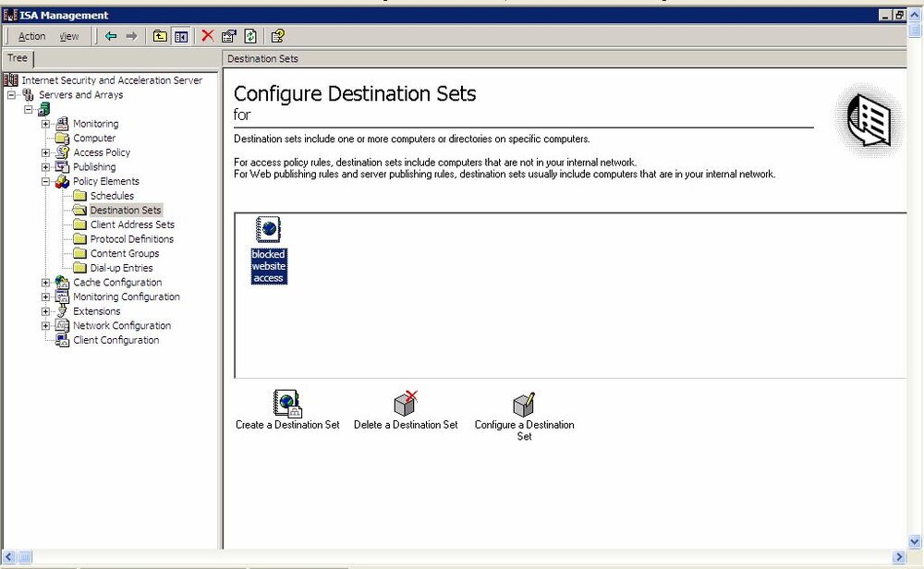The height and width of the screenshot is (569, 924).
Task: Expand the Monitoring tree node
Action: 45,124
